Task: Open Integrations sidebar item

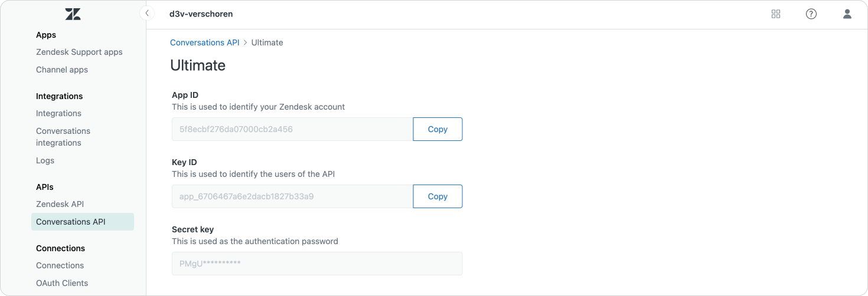Action: (x=58, y=113)
